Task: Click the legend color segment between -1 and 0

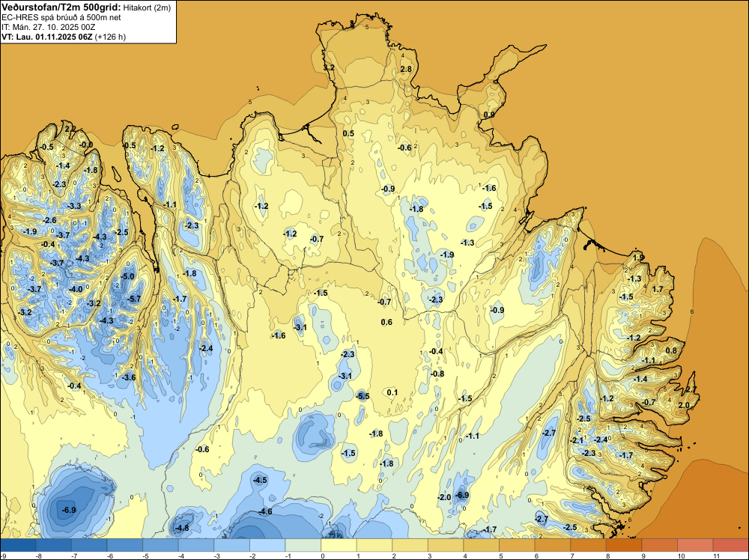Action: coord(303,545)
